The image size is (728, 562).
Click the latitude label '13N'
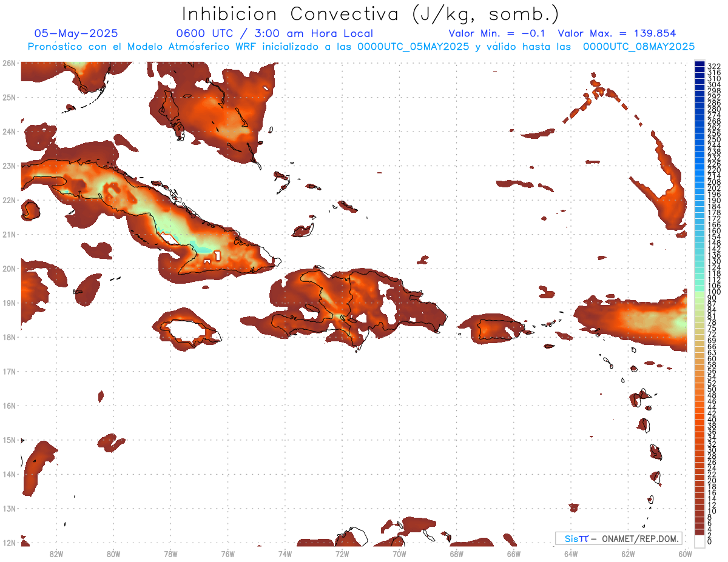click(8, 508)
